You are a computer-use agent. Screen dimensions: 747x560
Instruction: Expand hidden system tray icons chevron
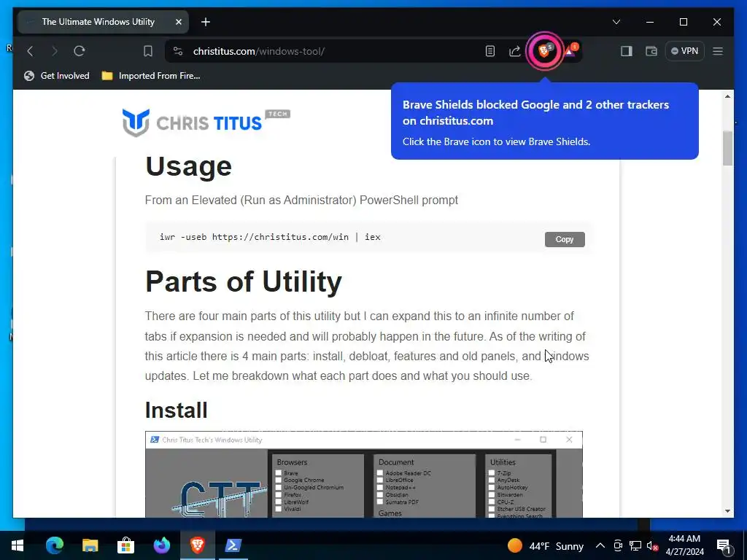pyautogui.click(x=600, y=545)
